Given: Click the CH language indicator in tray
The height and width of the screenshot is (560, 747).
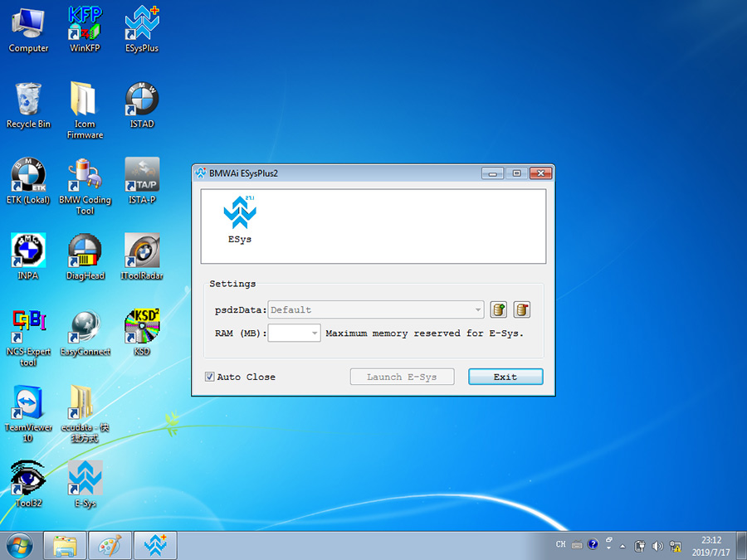Looking at the screenshot, I should (x=561, y=544).
